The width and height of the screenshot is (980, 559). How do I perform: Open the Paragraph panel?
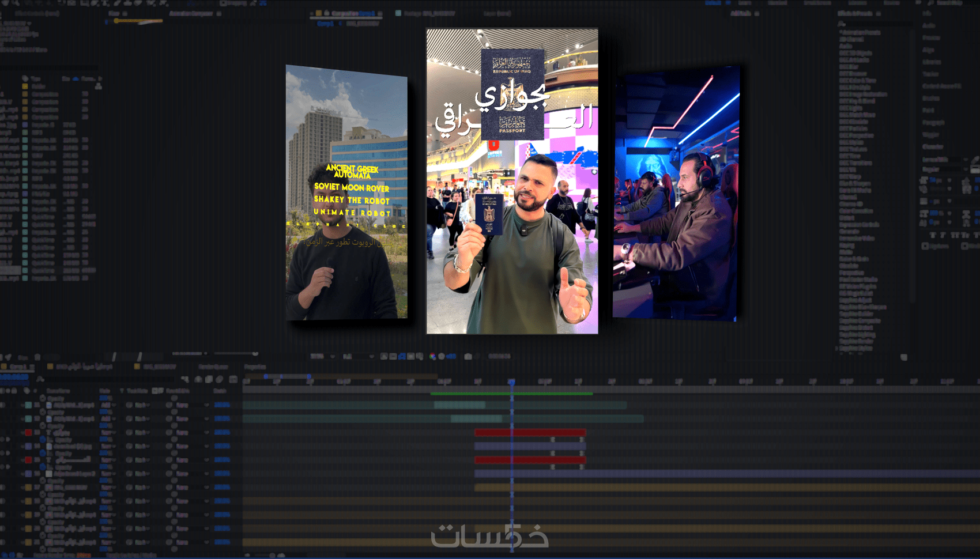pyautogui.click(x=933, y=122)
